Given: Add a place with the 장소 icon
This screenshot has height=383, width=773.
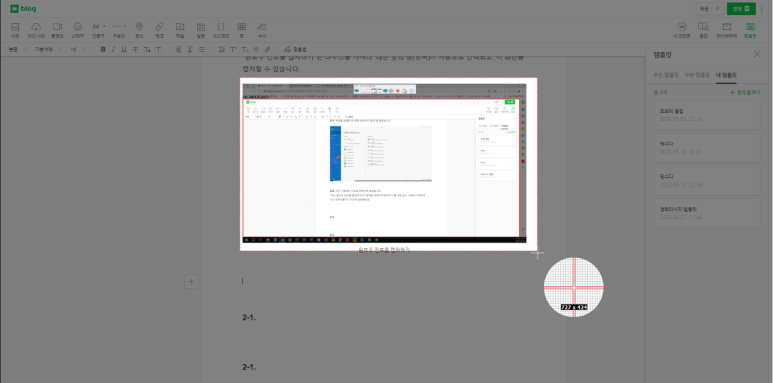Looking at the screenshot, I should coord(139,30).
